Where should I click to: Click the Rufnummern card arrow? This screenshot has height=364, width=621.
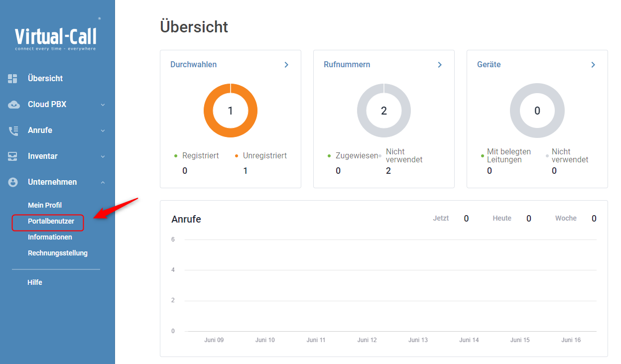click(440, 65)
